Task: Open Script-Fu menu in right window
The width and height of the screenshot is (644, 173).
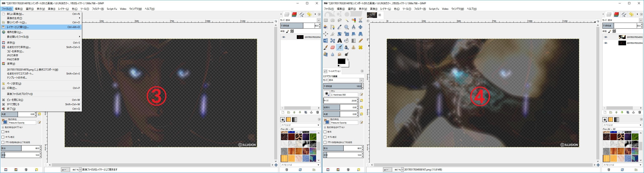Action: [x=434, y=9]
